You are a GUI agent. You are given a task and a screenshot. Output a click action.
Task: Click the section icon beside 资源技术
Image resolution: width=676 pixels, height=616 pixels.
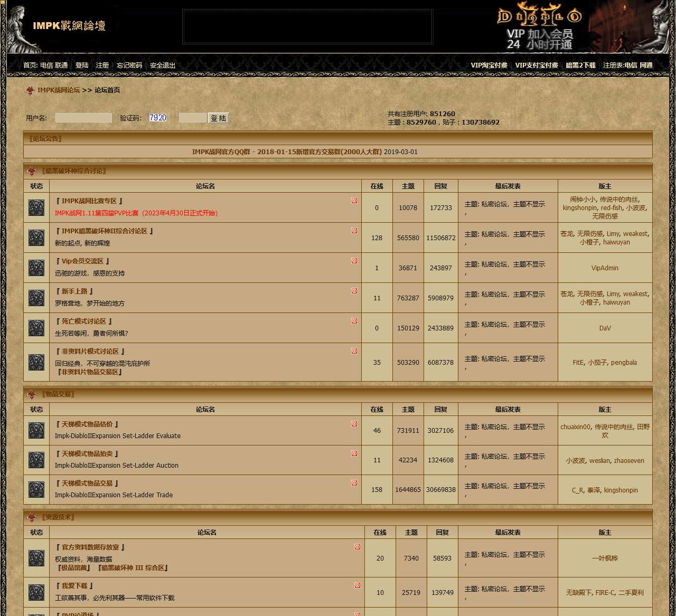[x=30, y=517]
